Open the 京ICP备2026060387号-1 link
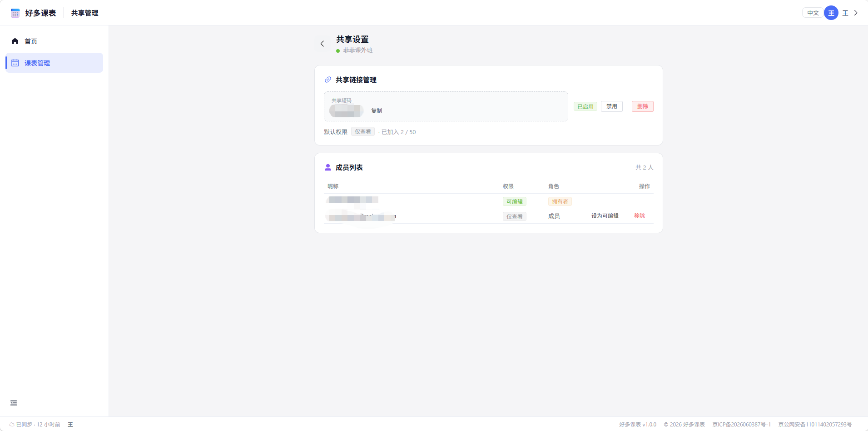This screenshot has width=868, height=431. coord(742,424)
